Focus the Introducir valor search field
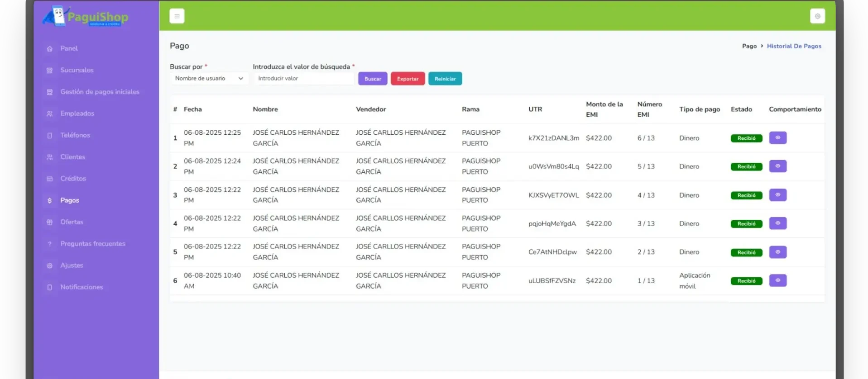 point(303,79)
